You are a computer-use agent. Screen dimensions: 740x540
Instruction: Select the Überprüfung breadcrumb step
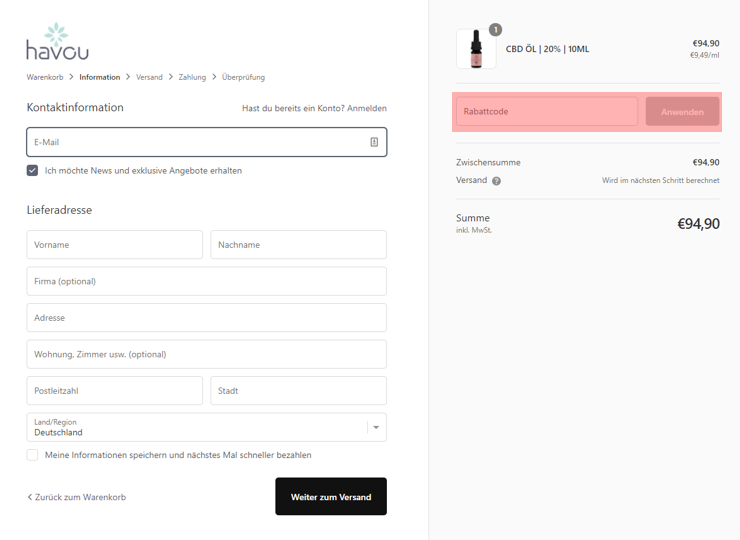click(243, 77)
